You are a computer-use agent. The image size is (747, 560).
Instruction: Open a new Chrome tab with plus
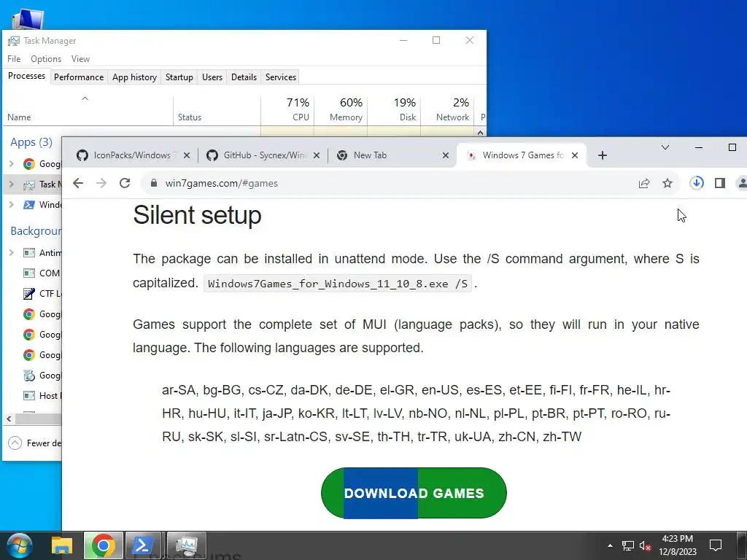point(602,155)
